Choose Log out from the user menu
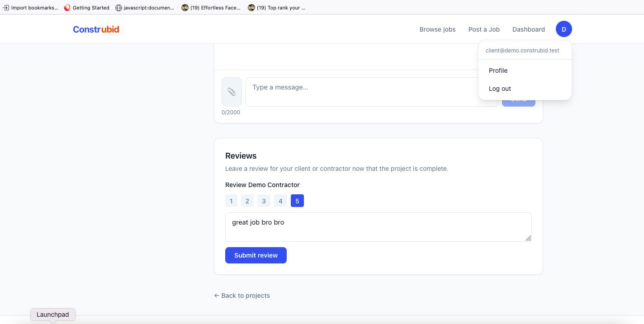This screenshot has height=324, width=644. pyautogui.click(x=500, y=89)
